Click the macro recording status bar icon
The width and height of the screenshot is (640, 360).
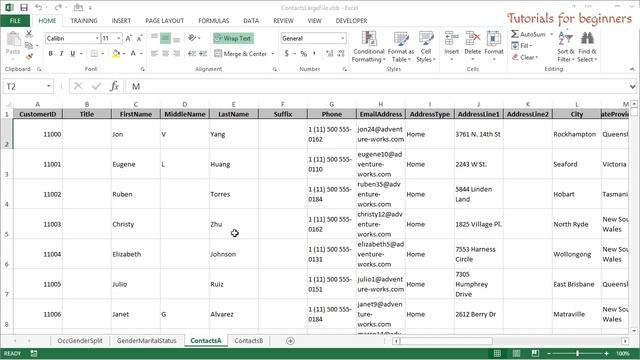(34, 353)
